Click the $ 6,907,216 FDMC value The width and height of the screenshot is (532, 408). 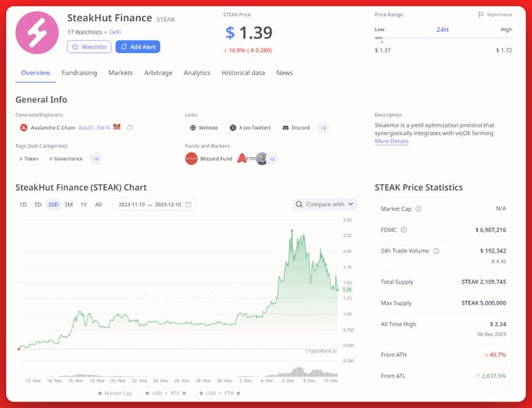491,230
